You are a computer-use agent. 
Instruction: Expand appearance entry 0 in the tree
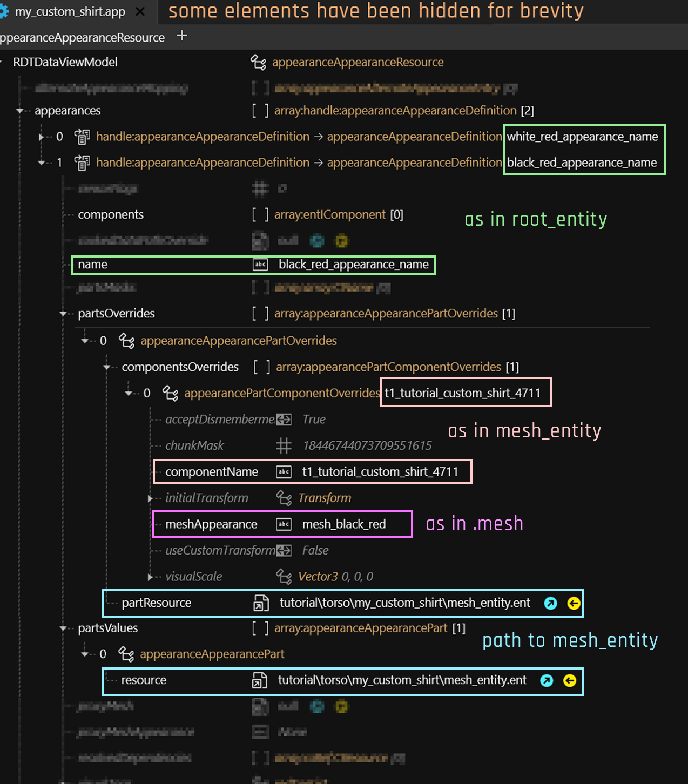[41, 137]
